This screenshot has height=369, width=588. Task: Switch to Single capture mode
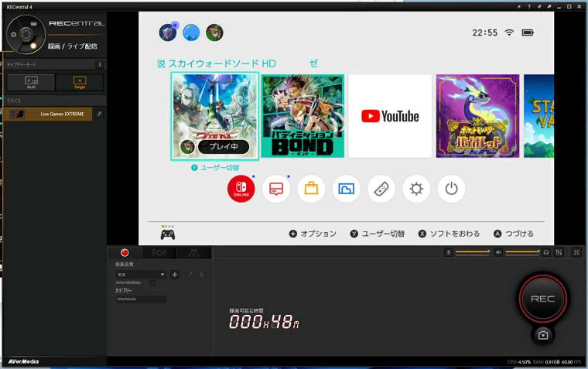80,82
